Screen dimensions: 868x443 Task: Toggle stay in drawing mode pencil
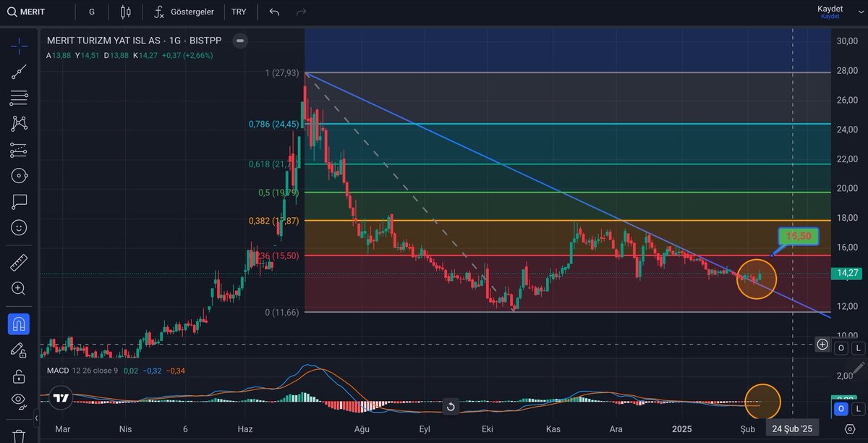point(19,350)
